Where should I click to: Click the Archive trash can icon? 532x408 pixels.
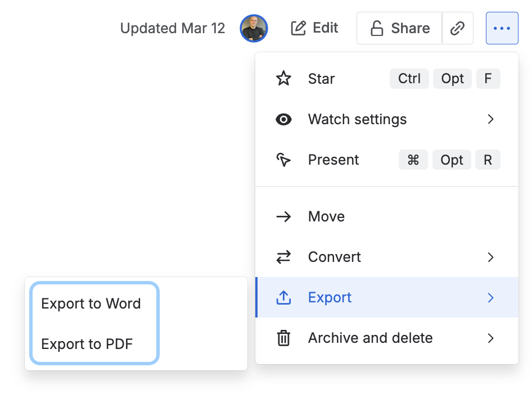284,338
